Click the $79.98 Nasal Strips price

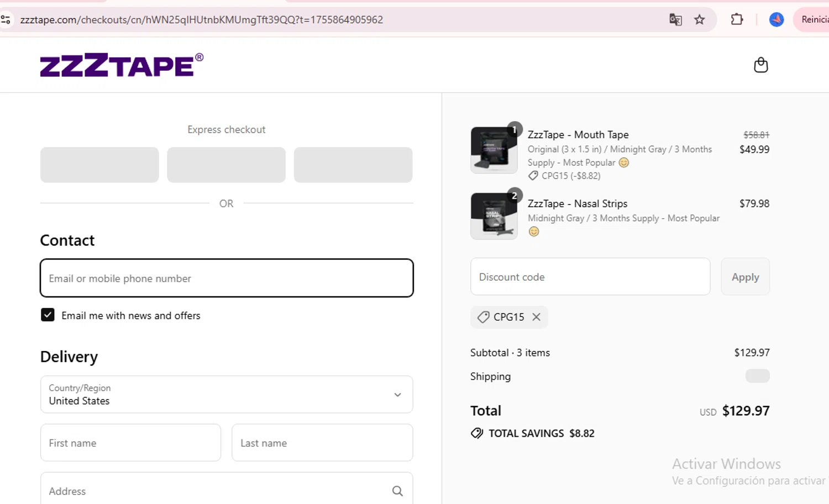point(754,203)
